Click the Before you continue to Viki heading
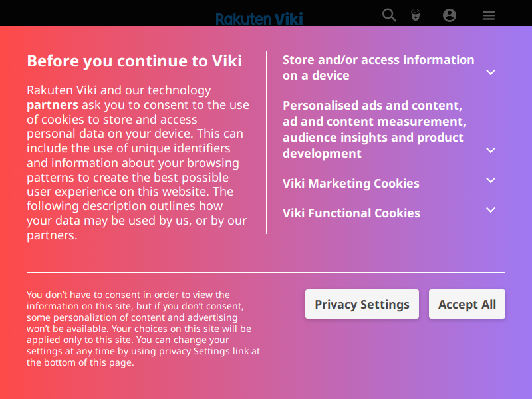The image size is (532, 399). pos(134,61)
